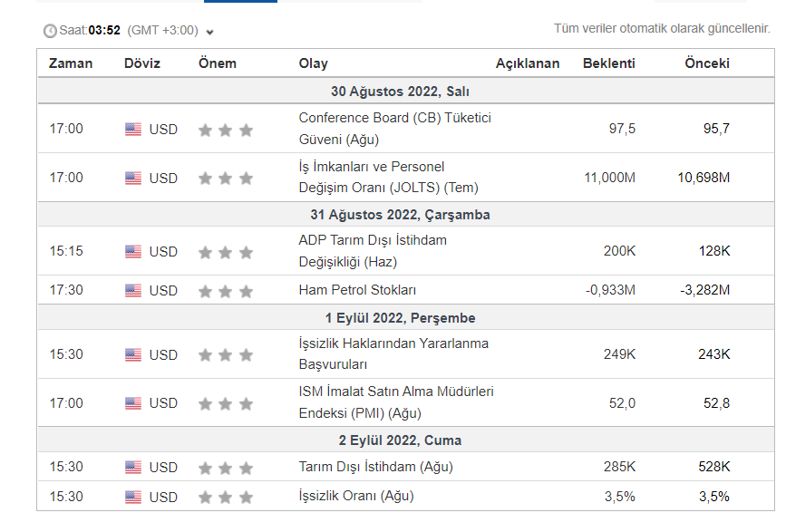Screen dimensions: 786x532
Task: Click US flag in JOLTS row
Action: 133,178
